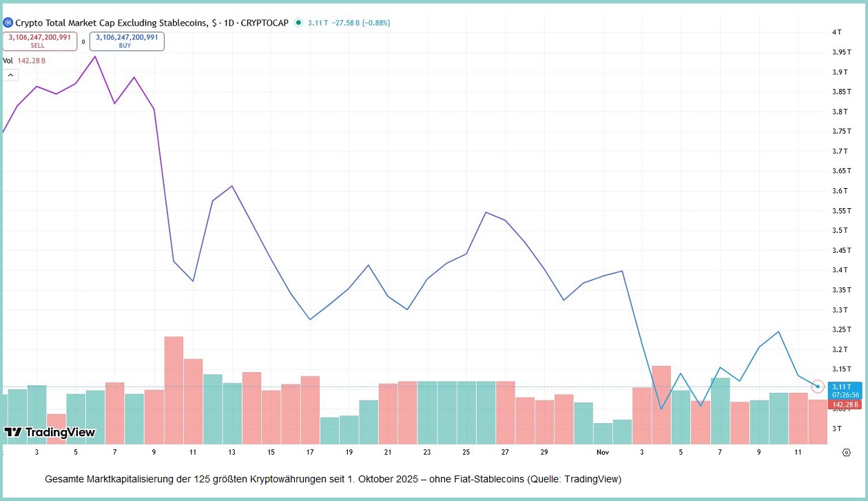This screenshot has width=868, height=501.
Task: Click the green market status dot
Action: point(298,23)
